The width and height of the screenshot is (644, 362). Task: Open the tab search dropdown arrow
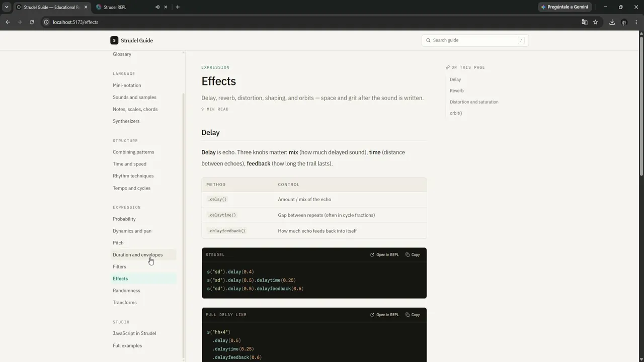point(7,7)
